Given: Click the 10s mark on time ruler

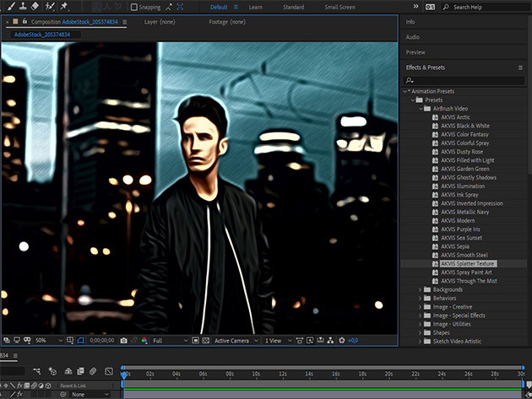Looking at the screenshot, I should [255, 372].
